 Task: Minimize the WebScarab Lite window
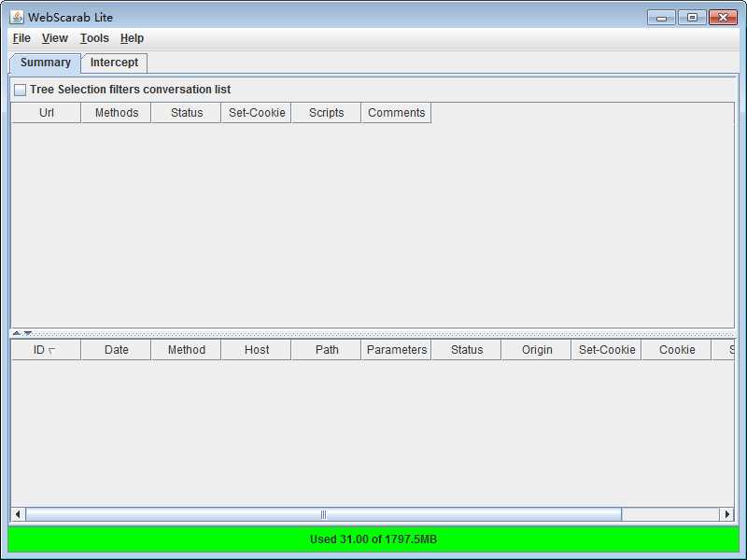click(x=661, y=18)
